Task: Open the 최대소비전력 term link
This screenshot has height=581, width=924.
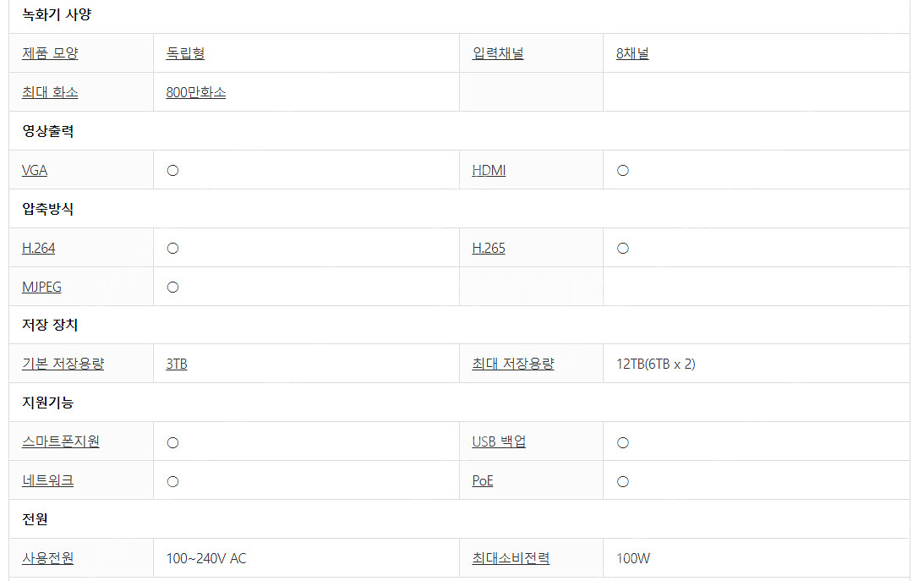Action: [x=511, y=558]
